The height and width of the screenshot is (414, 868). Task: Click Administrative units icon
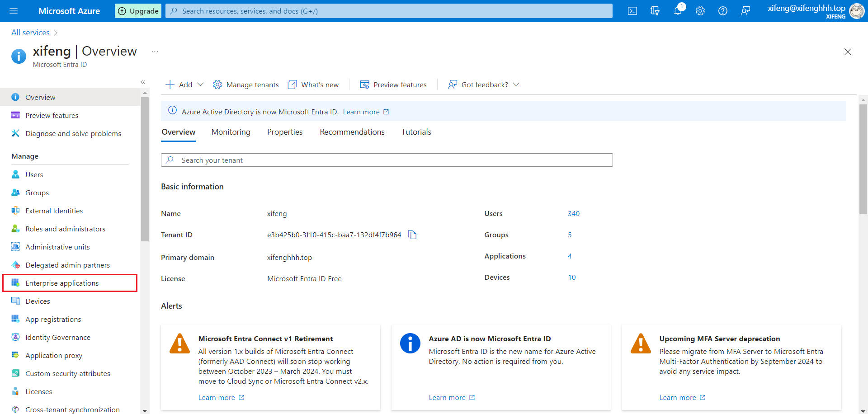pyautogui.click(x=15, y=247)
